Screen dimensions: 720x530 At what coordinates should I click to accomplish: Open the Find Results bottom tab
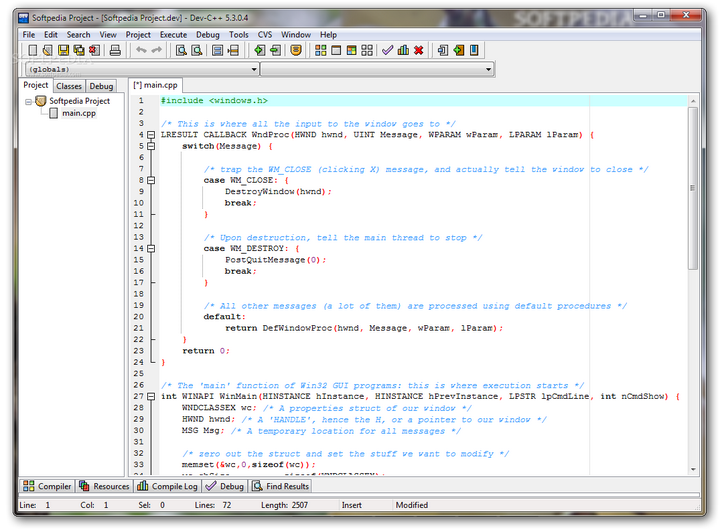[281, 486]
